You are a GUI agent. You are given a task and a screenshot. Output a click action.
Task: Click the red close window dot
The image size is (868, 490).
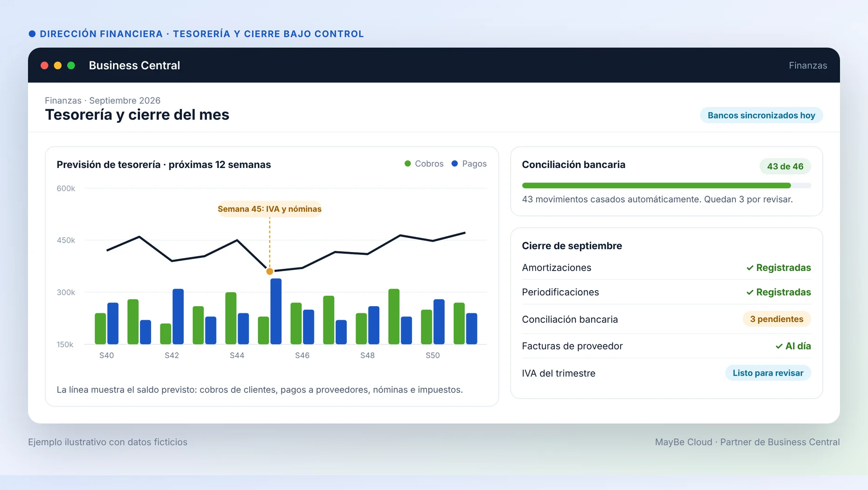[44, 65]
